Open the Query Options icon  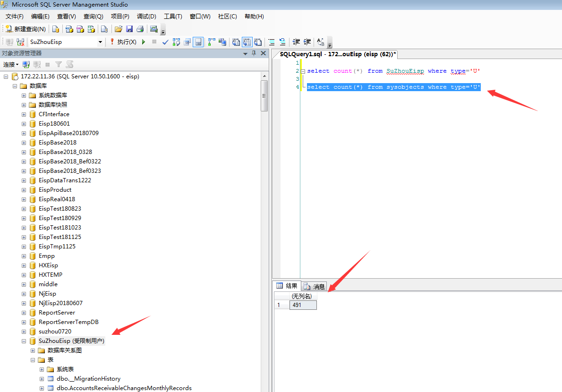tap(187, 42)
